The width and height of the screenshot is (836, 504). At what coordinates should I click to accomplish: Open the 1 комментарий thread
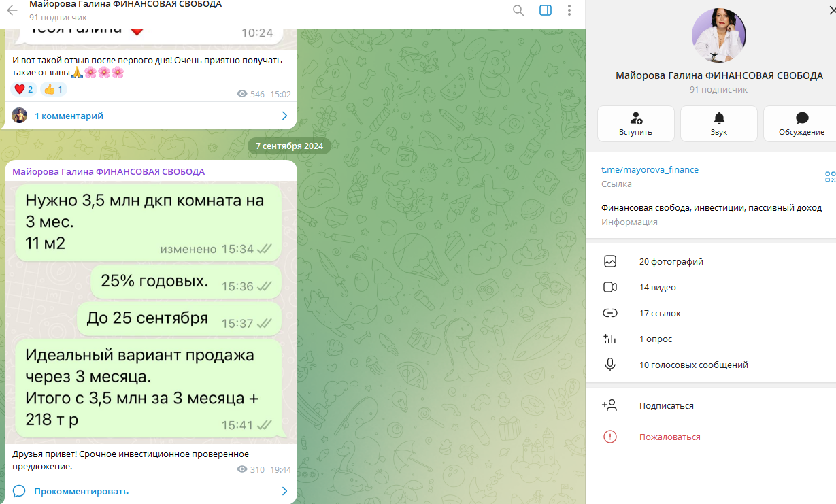69,116
